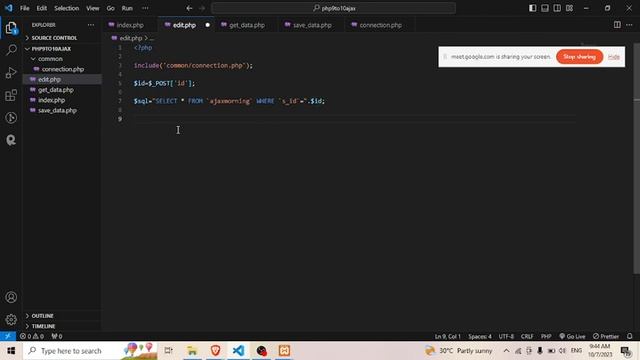Image resolution: width=640 pixels, height=360 pixels.
Task: Open the Run menu
Action: (127, 8)
